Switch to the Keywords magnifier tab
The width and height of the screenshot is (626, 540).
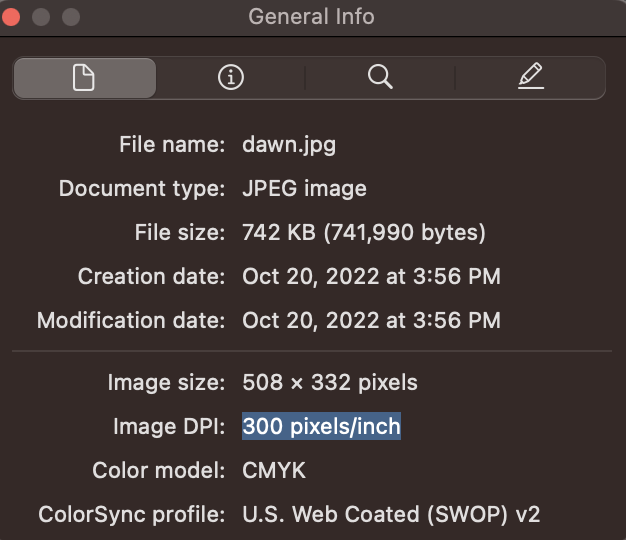380,78
